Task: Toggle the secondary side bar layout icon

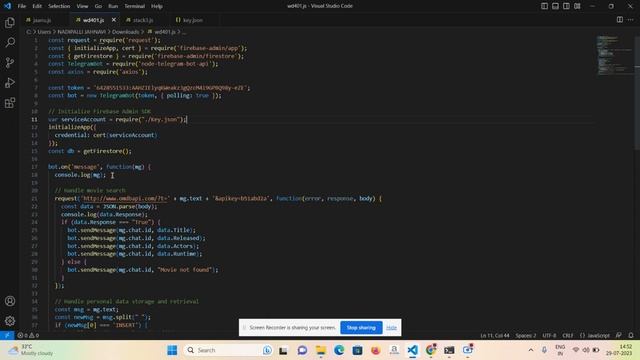Action: (x=567, y=6)
